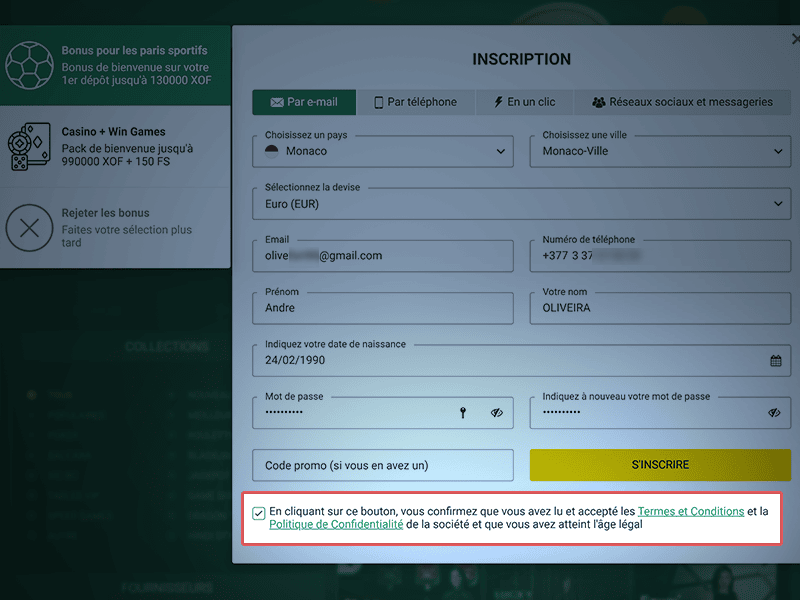Viewport: 800px width, 600px height.
Task: Click the INSCRIPTION heading text
Action: click(x=521, y=59)
